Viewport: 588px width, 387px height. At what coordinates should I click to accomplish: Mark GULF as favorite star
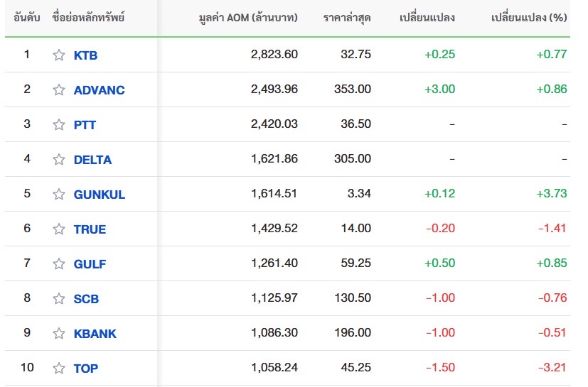58,263
